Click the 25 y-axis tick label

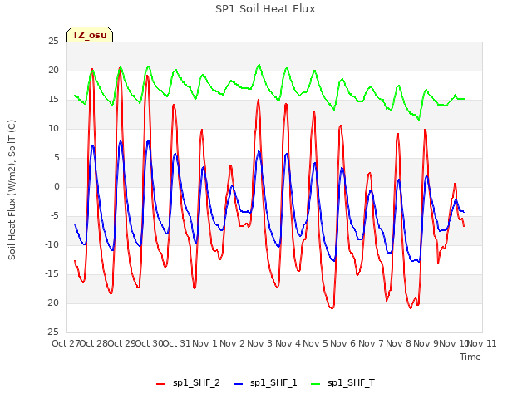click(x=53, y=42)
